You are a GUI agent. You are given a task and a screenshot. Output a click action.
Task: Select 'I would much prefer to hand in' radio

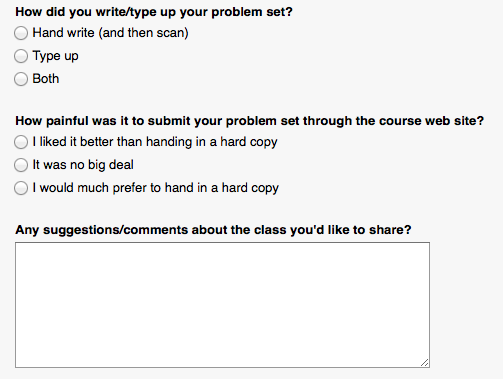coord(21,188)
